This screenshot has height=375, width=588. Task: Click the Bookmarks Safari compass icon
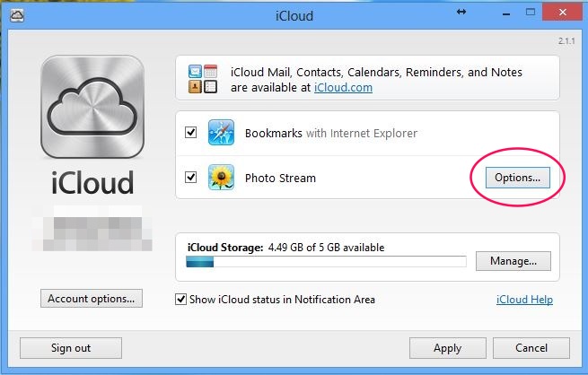point(221,133)
